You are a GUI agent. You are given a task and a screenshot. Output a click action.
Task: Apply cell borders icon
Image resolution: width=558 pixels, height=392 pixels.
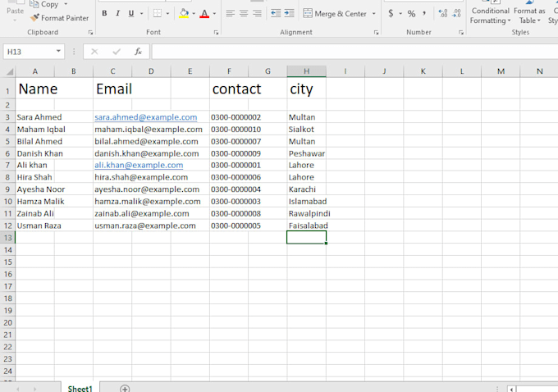tap(158, 13)
